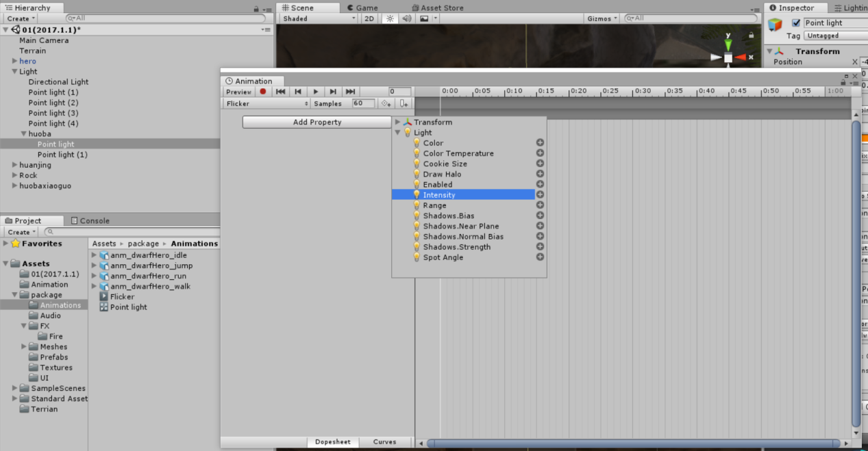Expand the Transform property group
868x451 pixels.
click(397, 123)
